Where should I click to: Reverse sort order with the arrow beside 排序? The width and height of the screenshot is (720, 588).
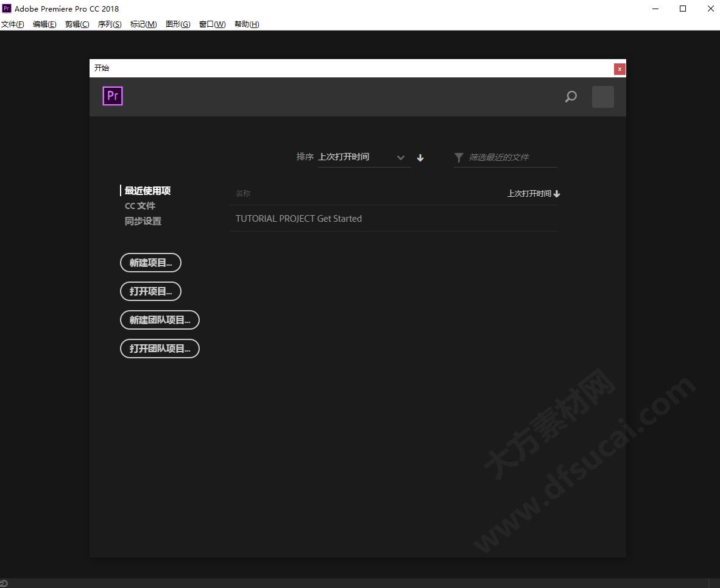point(420,158)
